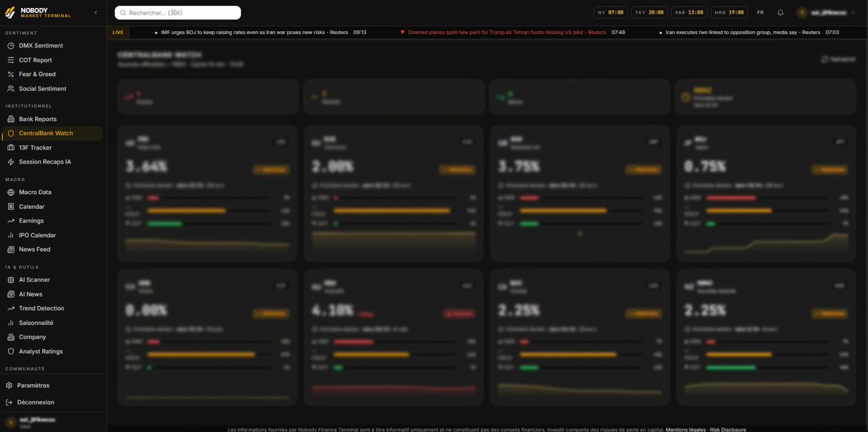Click the logout arrow icon beside Déconnexion
This screenshot has width=868, height=432.
pos(9,402)
